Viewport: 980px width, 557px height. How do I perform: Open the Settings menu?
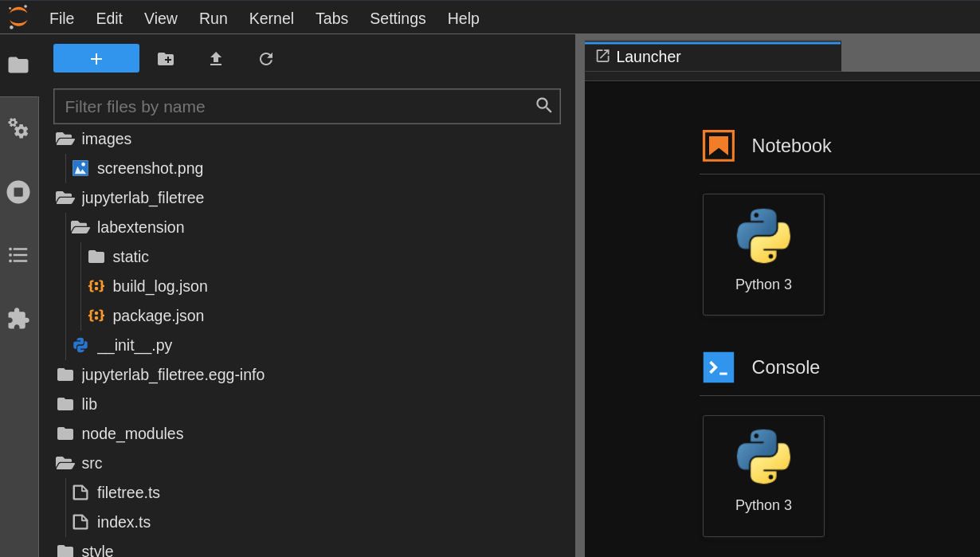tap(398, 18)
